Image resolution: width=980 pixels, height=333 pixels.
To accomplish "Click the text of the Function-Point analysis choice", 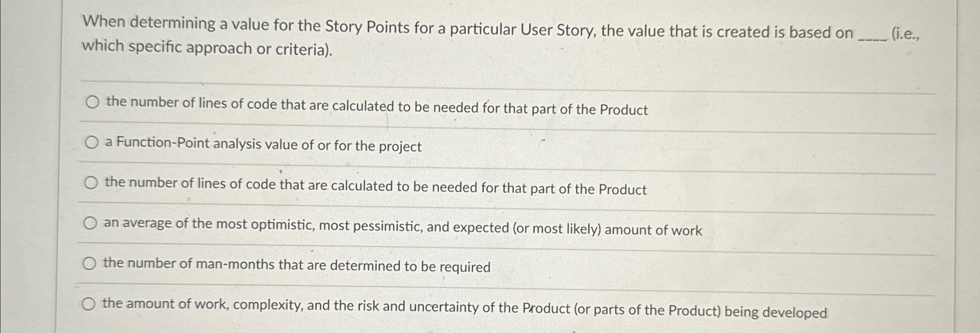I will tap(262, 145).
